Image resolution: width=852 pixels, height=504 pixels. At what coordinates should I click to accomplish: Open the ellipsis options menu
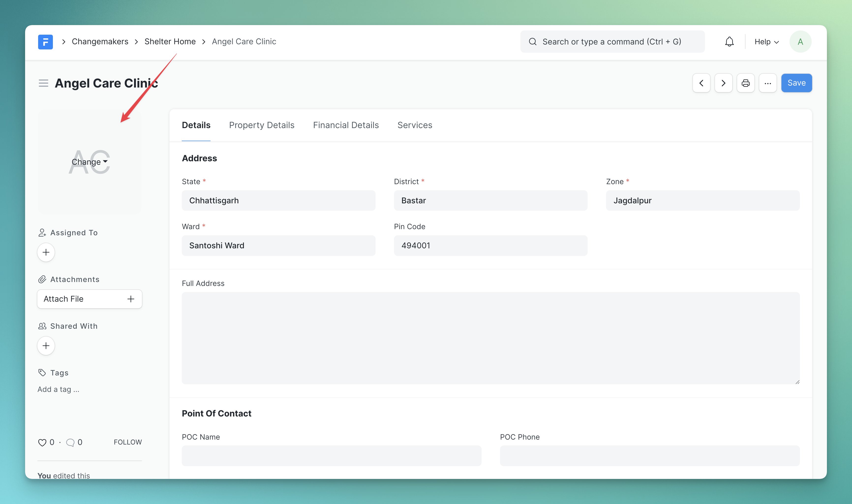[x=768, y=83]
